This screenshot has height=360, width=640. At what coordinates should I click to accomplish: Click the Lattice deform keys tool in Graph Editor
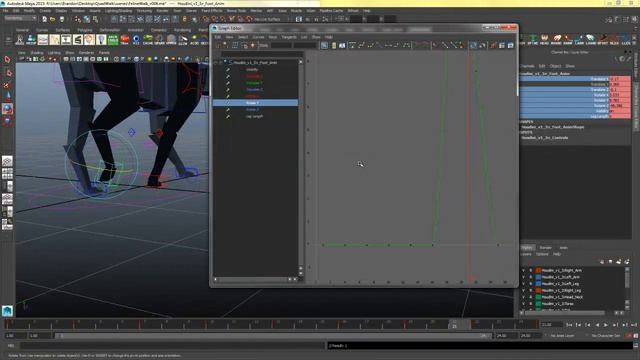click(x=235, y=45)
